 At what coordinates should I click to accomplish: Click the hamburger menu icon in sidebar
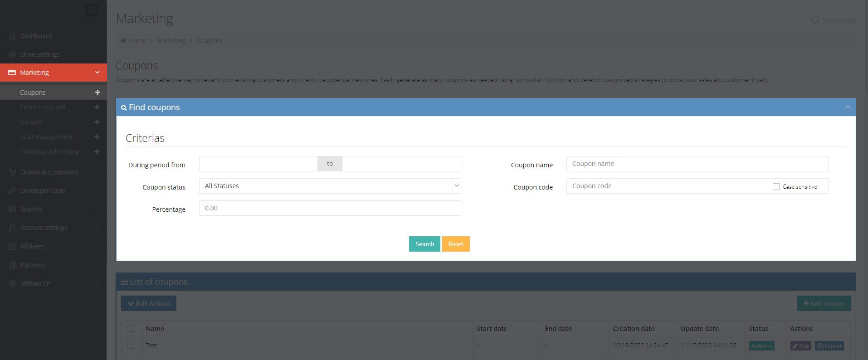pyautogui.click(x=91, y=10)
